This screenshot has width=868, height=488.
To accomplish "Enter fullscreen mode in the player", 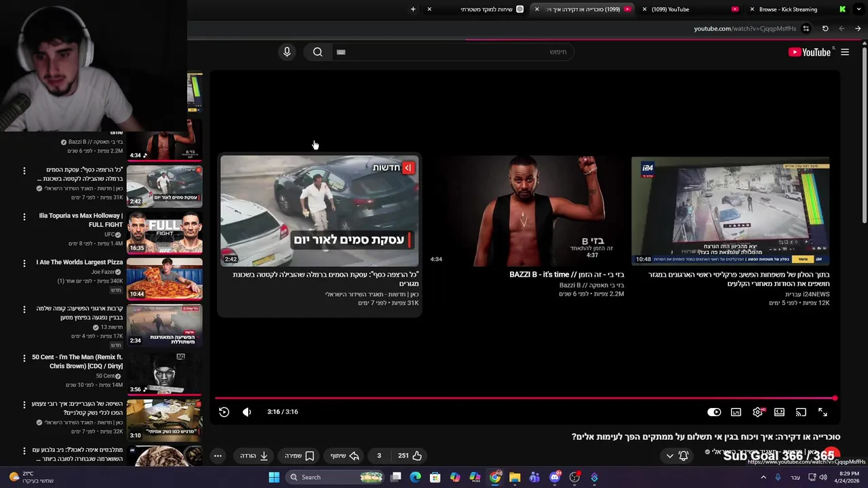I will pyautogui.click(x=823, y=412).
